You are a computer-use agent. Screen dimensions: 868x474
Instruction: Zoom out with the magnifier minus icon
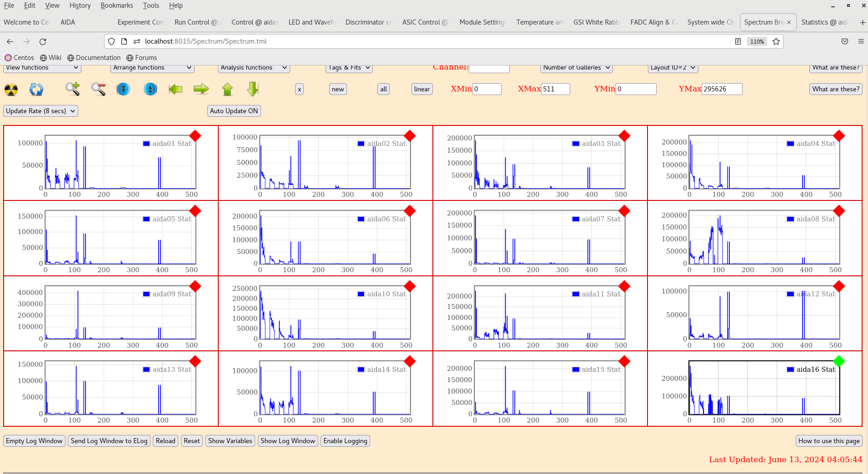click(98, 89)
